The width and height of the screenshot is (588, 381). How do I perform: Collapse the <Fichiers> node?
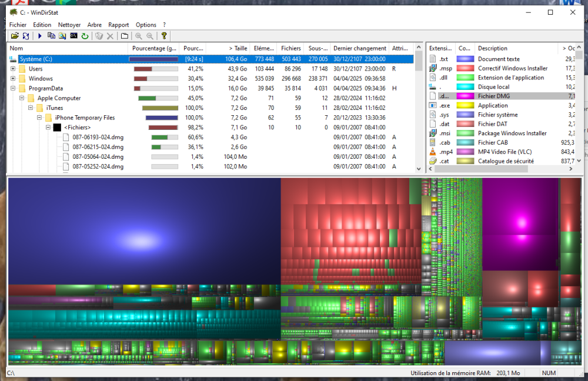pos(48,128)
